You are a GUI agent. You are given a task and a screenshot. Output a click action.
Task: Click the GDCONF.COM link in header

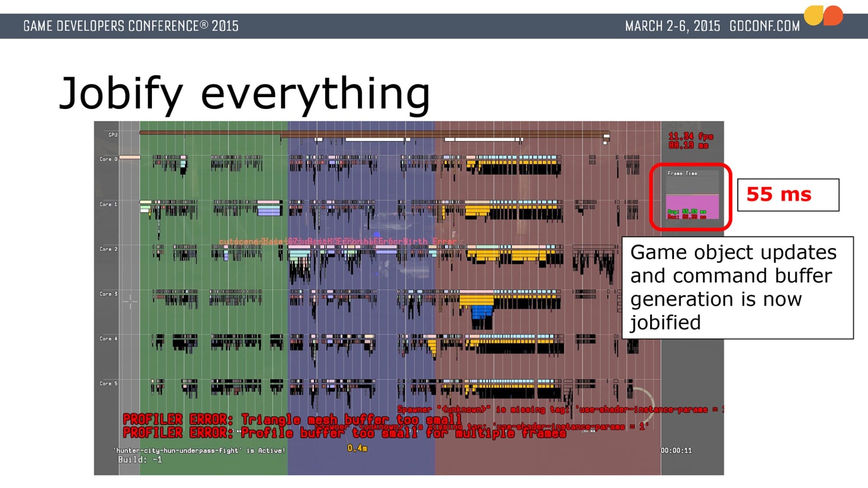(764, 26)
